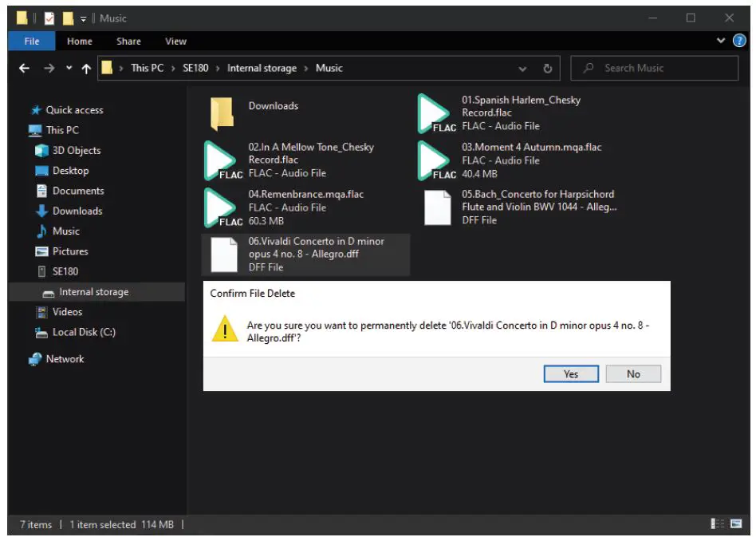Image resolution: width=756 pixels, height=537 pixels.
Task: Go forward with the right arrow
Action: [x=49, y=69]
